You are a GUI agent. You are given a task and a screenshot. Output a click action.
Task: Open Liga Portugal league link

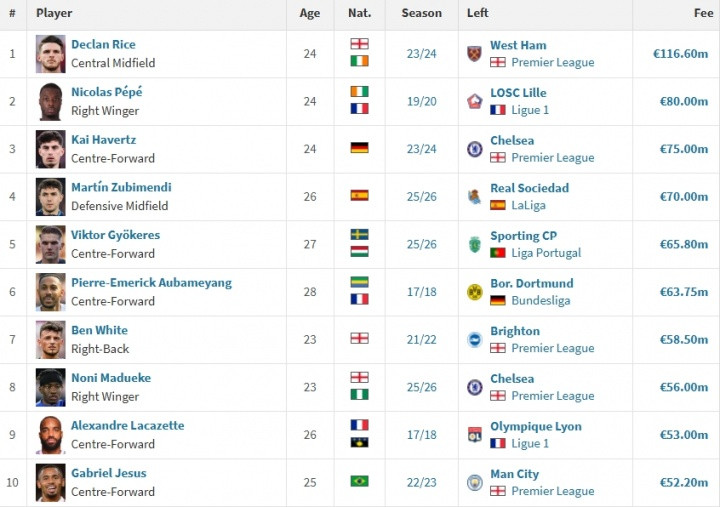546,253
